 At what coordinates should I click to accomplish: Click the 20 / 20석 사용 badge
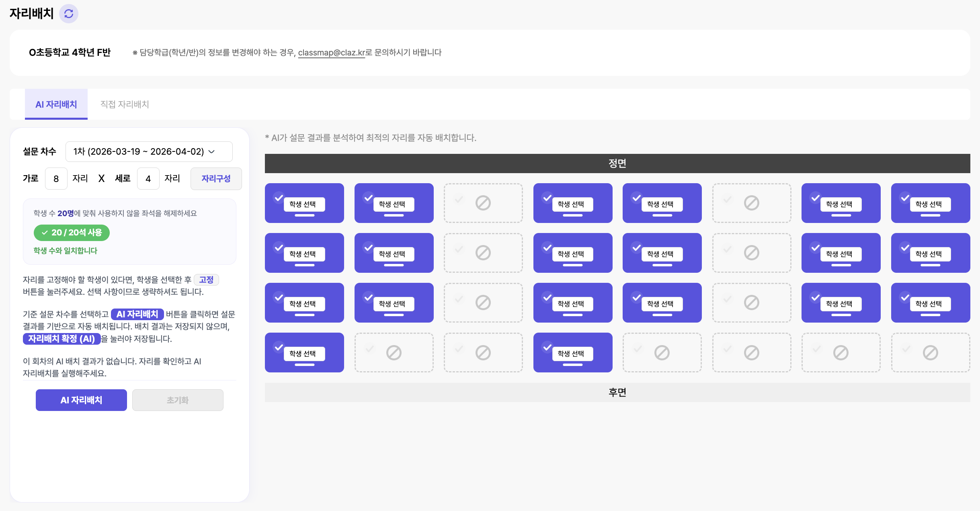point(72,233)
